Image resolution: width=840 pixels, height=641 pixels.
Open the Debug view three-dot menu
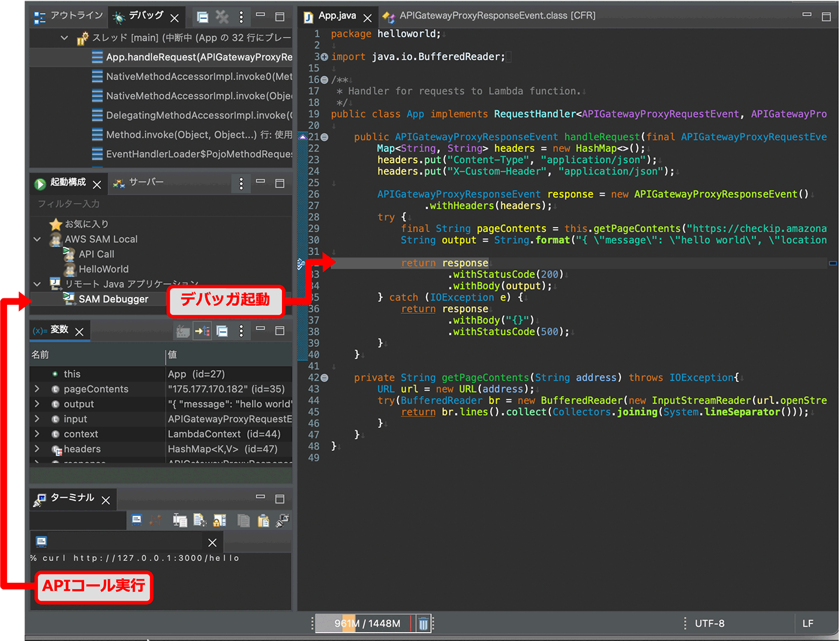[x=241, y=17]
